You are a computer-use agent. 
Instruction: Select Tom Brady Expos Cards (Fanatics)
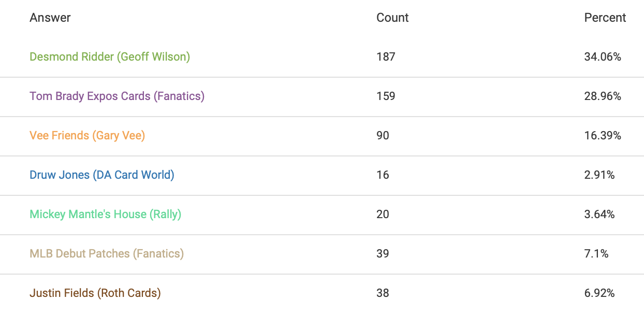point(117,96)
